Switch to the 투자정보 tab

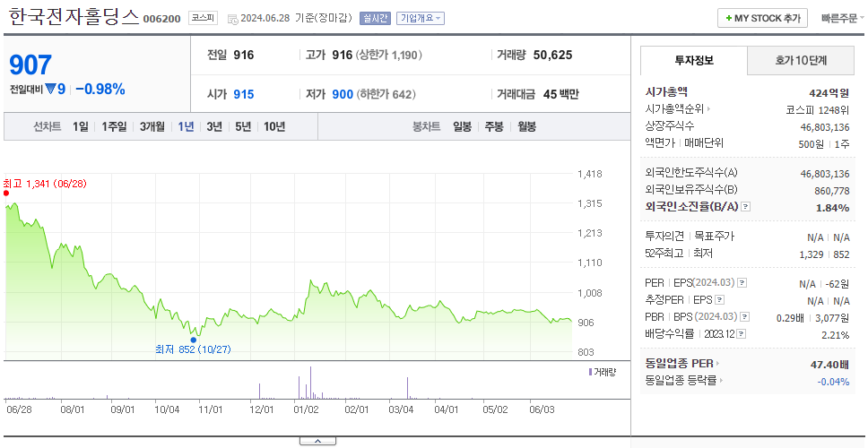(694, 60)
